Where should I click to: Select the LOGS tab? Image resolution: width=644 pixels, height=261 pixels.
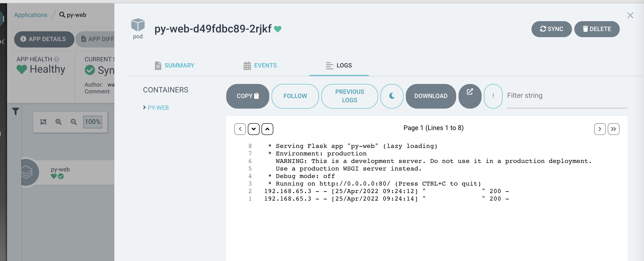tap(339, 65)
